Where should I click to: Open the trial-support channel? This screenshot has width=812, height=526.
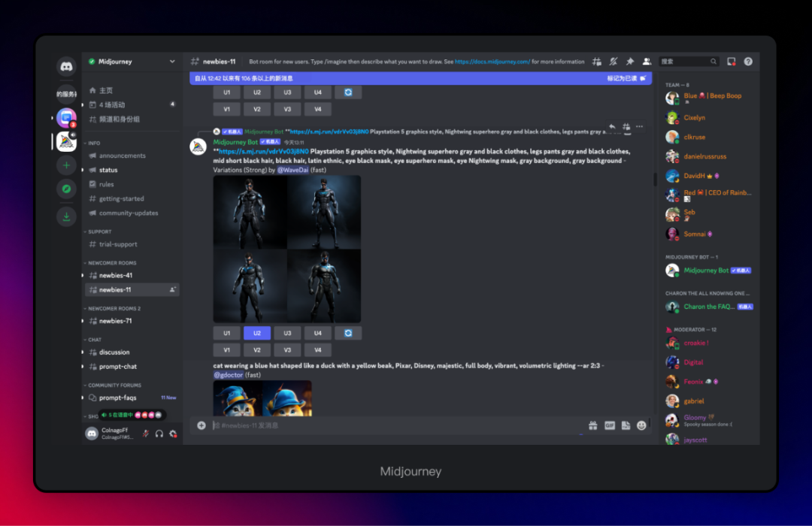[x=132, y=244]
